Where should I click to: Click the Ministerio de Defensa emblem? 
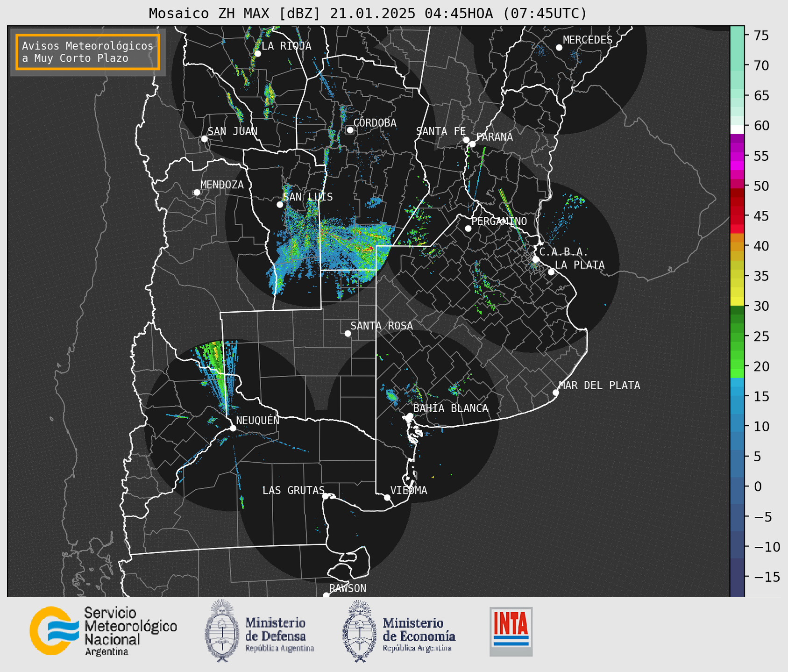point(221,630)
